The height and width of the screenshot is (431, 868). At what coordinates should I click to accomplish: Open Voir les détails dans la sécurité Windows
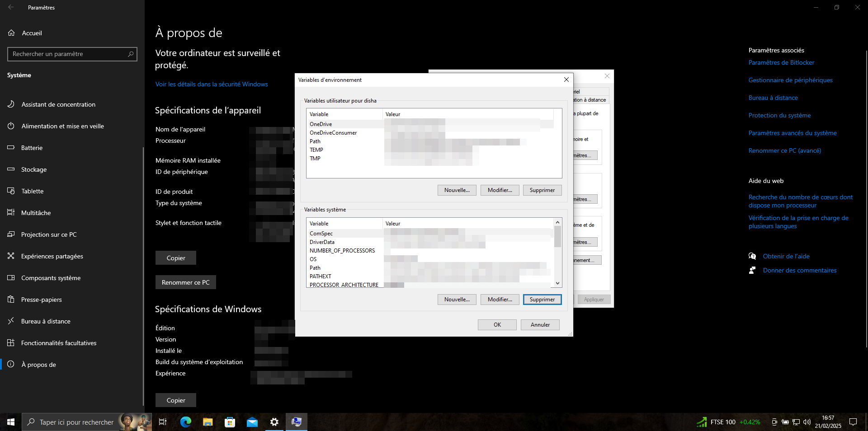point(212,84)
